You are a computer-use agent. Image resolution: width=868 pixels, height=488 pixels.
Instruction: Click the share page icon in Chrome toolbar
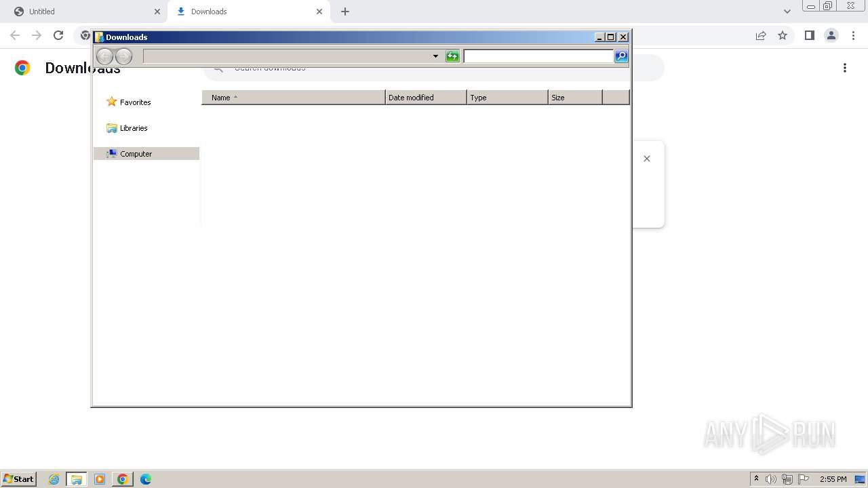pos(761,35)
